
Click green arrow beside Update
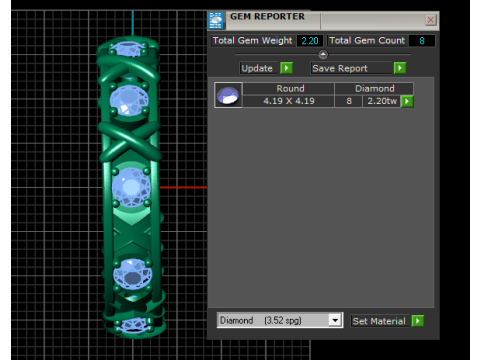[286, 68]
